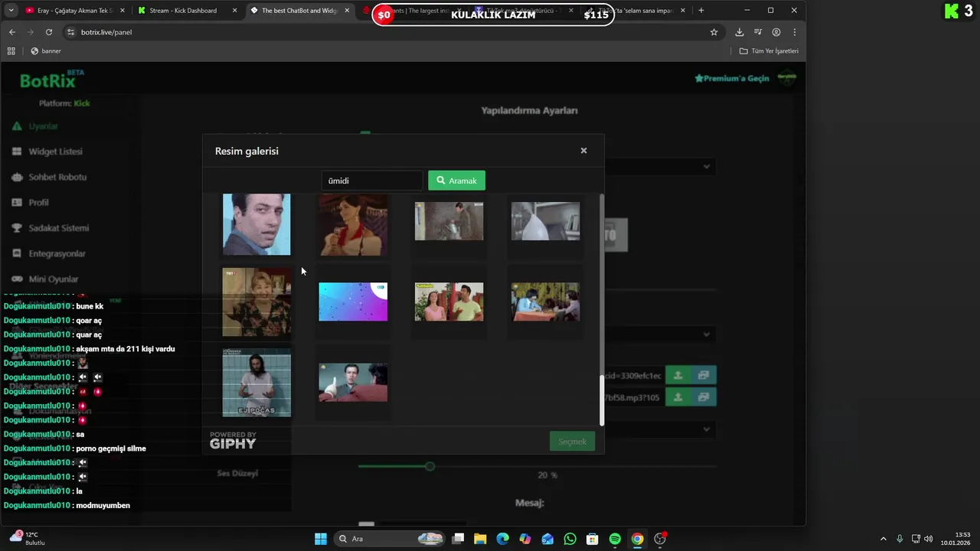The image size is (980, 551).
Task: Click the gallery search field with ümidi
Action: point(372,181)
